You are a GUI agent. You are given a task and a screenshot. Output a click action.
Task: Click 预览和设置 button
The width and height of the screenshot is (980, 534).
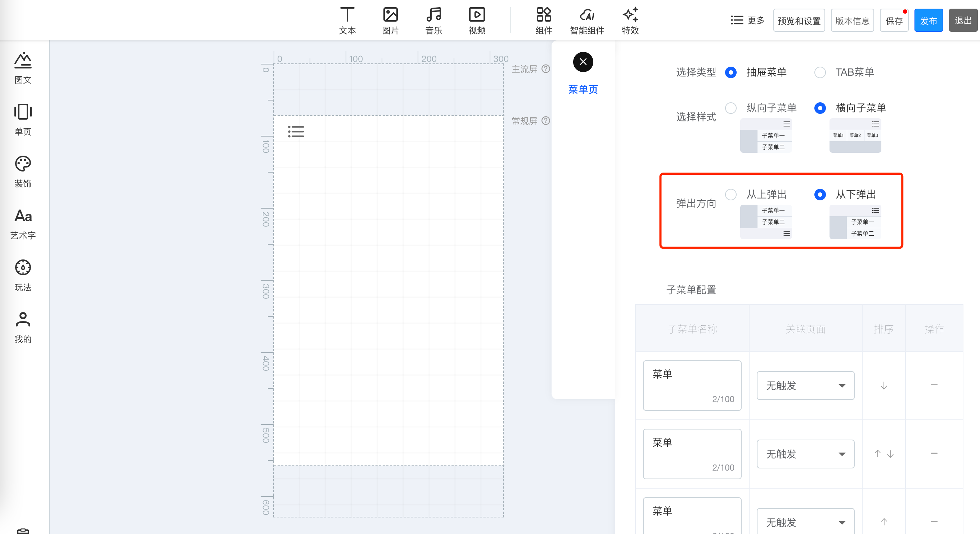point(799,20)
